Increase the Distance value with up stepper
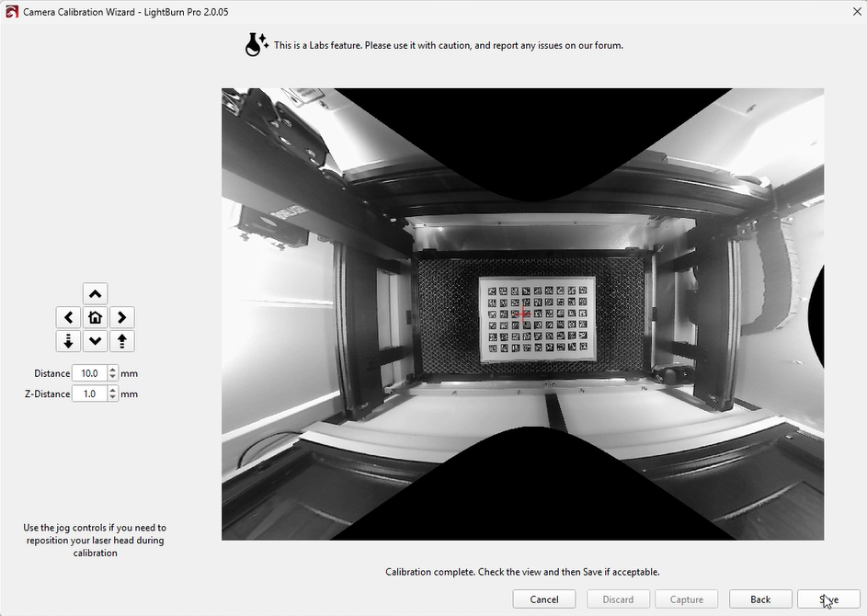The image size is (867, 616). (x=113, y=370)
